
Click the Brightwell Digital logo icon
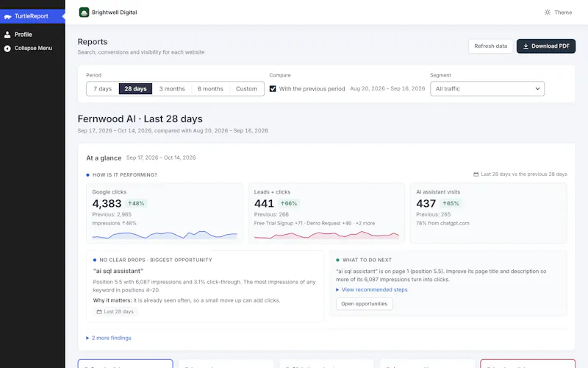coord(84,13)
